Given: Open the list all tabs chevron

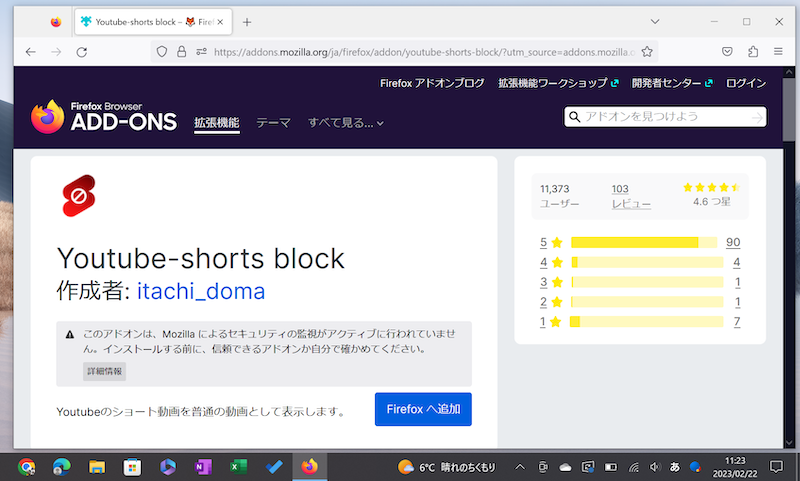Looking at the screenshot, I should (x=655, y=22).
